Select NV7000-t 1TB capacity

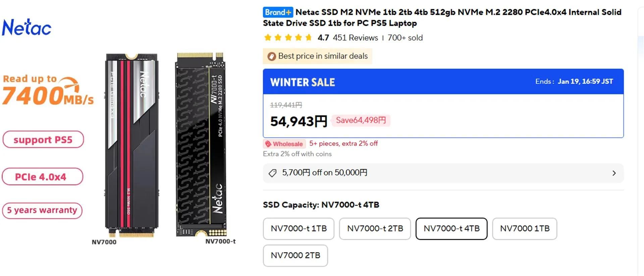[x=299, y=229]
